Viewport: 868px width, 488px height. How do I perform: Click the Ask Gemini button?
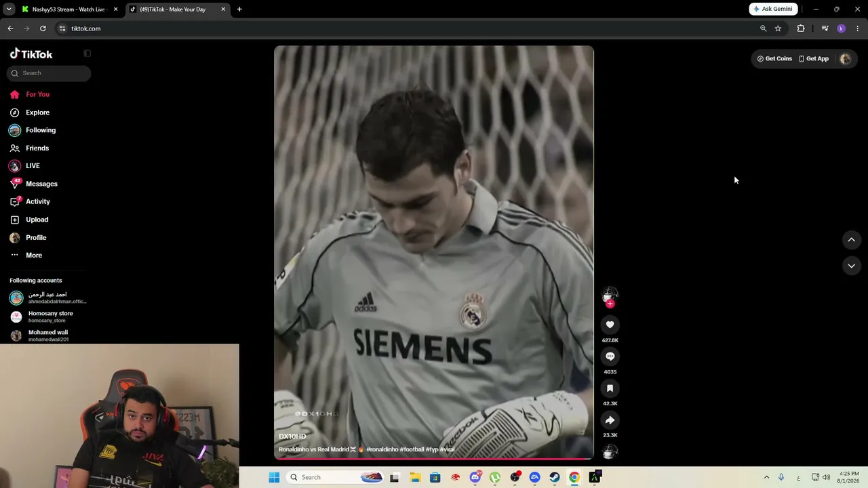773,9
